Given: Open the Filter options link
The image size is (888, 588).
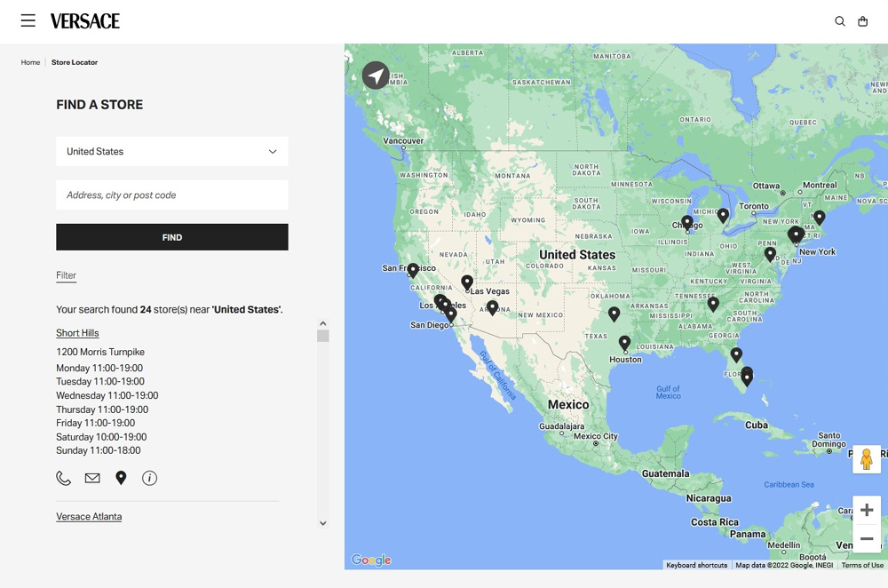Looking at the screenshot, I should 67,275.
